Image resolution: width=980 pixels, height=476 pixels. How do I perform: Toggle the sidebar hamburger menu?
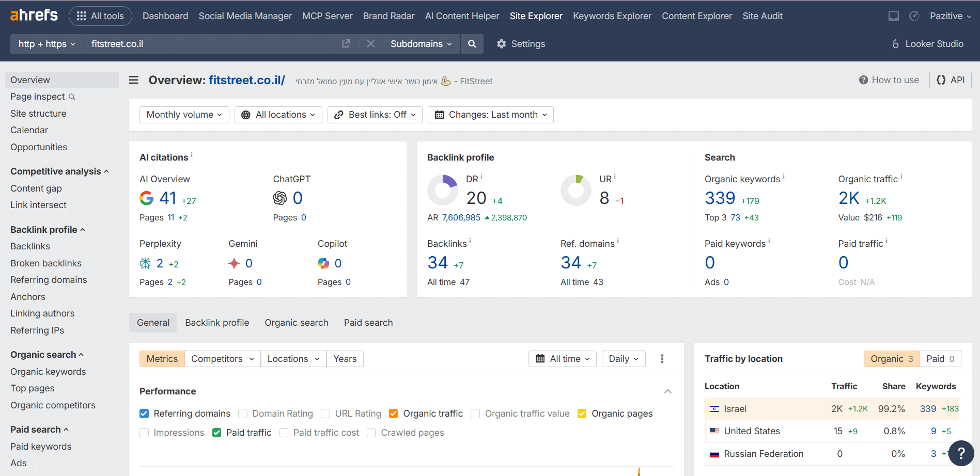(x=134, y=80)
